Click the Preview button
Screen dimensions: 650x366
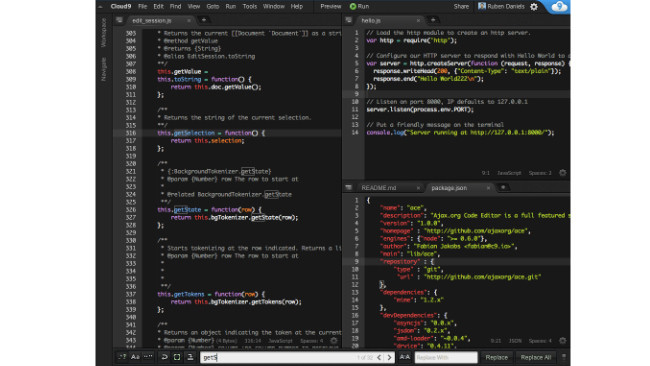pos(330,7)
